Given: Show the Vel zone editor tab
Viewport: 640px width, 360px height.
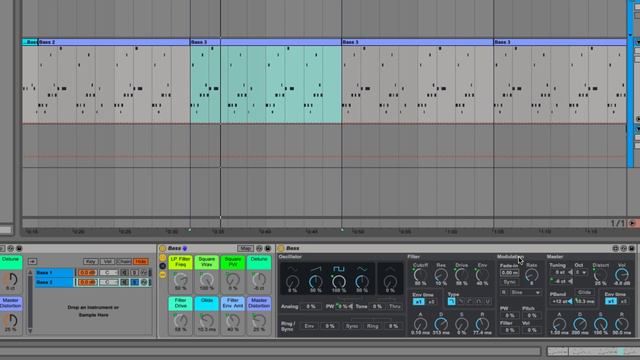Looking at the screenshot, I should tap(107, 261).
